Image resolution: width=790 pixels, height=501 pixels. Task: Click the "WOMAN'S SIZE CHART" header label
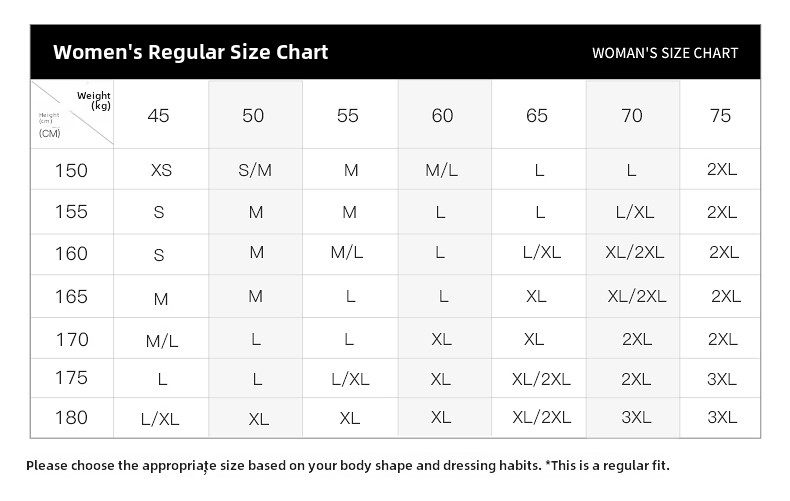(x=665, y=53)
